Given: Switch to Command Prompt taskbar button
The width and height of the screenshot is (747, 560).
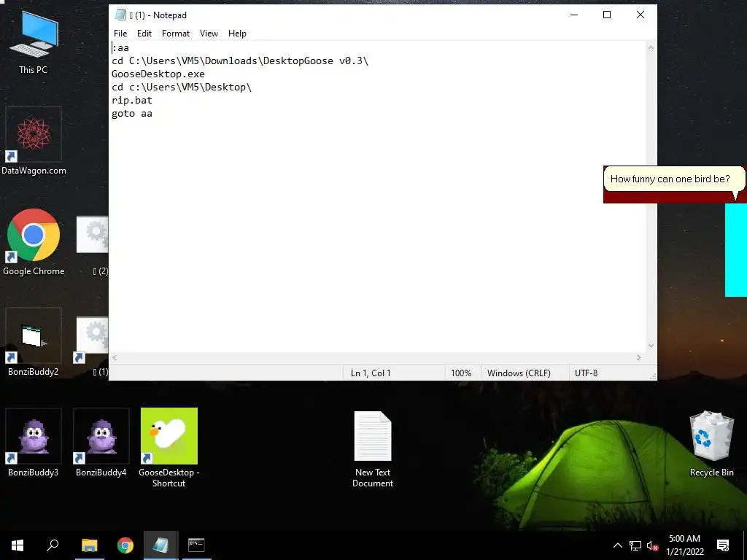Looking at the screenshot, I should (196, 545).
